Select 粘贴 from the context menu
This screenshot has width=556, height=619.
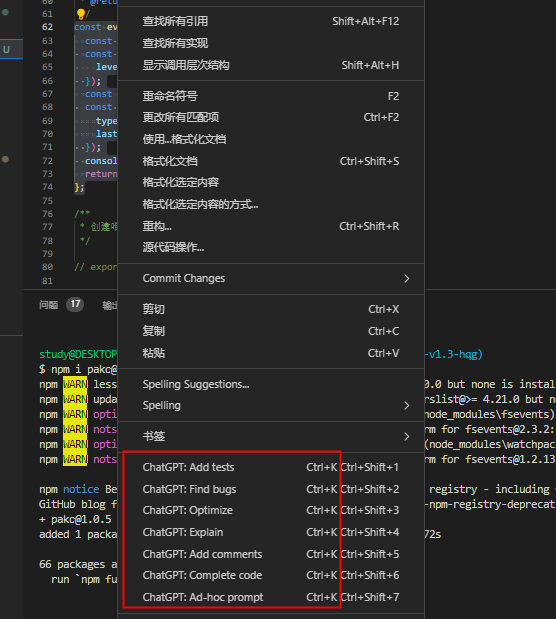(271, 353)
